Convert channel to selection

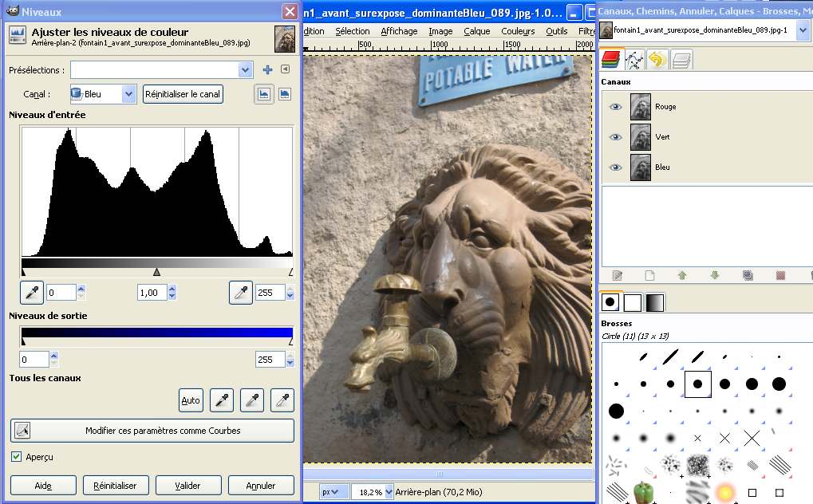[780, 275]
